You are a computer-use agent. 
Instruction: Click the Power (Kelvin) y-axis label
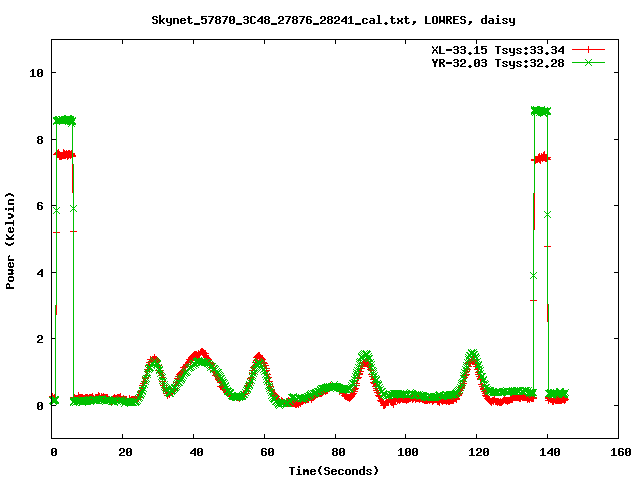10,241
